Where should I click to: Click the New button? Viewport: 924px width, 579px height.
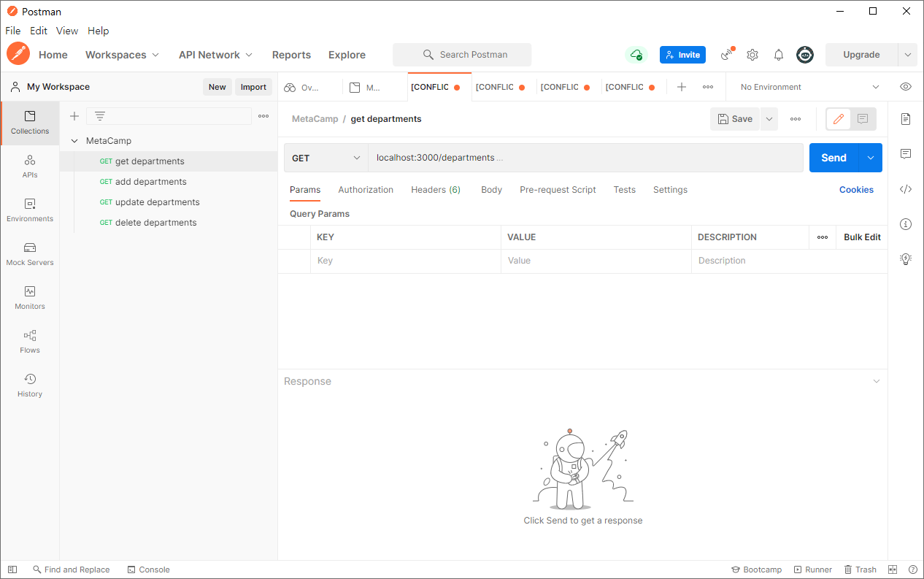coord(217,87)
